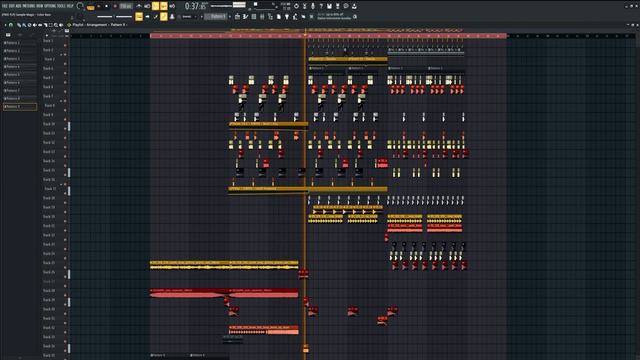Select the Draw pencil tool in playlist
The image size is (640, 360).
(x=19, y=25)
